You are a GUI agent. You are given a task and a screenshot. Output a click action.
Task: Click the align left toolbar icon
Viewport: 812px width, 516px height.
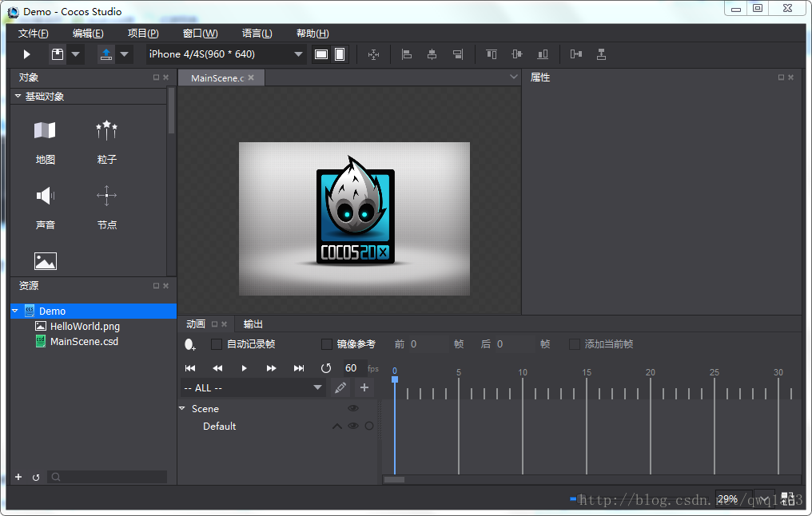[x=407, y=54]
